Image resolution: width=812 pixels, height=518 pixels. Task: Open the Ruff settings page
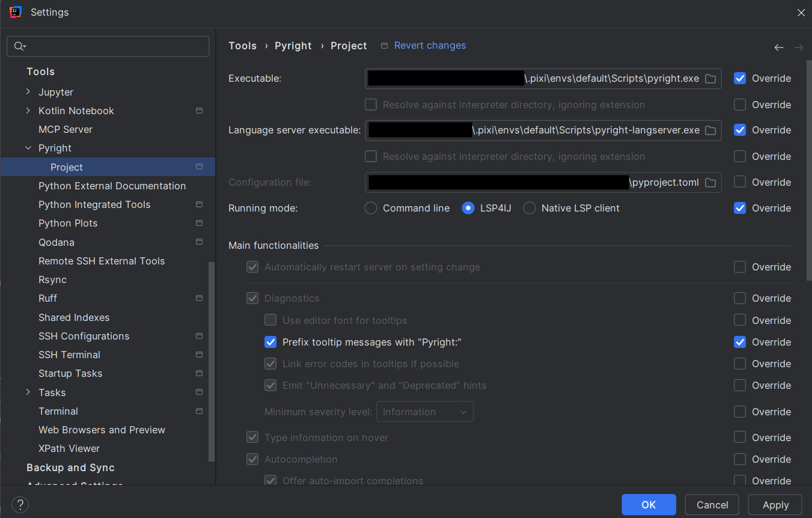coord(47,298)
